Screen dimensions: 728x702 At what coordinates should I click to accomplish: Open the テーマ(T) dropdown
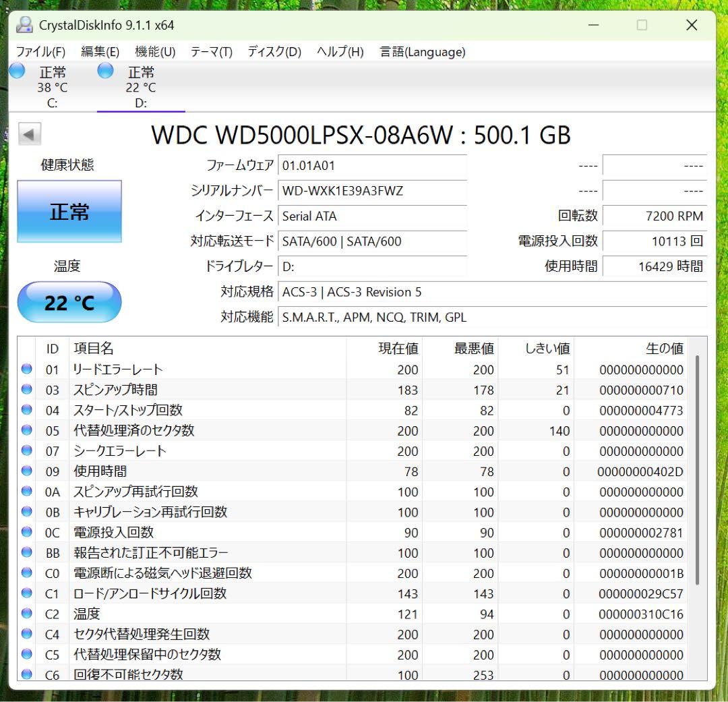(x=210, y=51)
